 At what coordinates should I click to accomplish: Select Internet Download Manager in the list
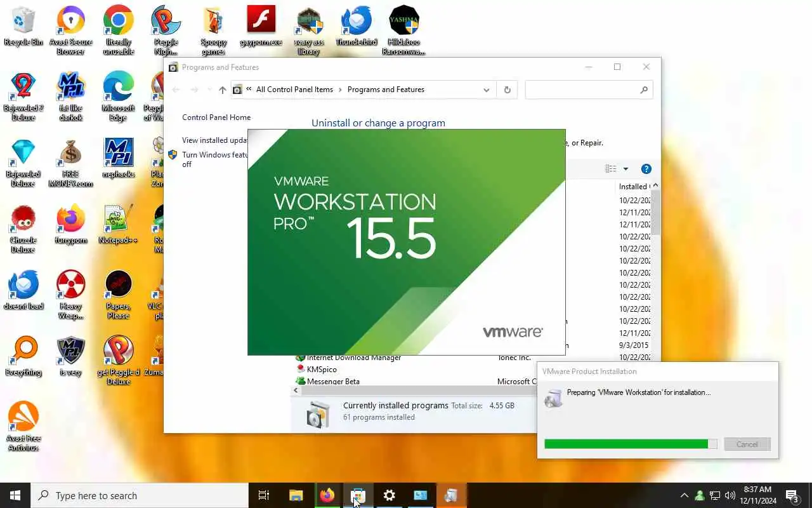click(x=353, y=358)
